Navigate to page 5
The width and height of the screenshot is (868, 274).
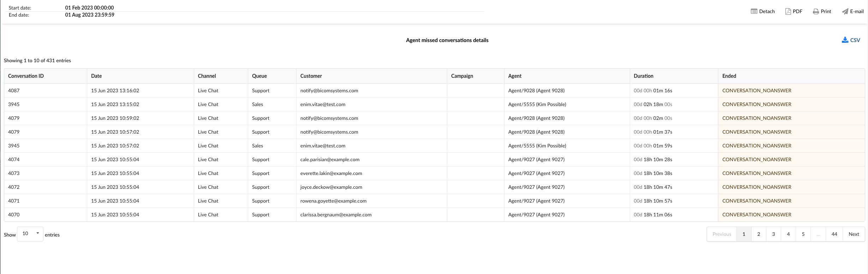pos(803,234)
